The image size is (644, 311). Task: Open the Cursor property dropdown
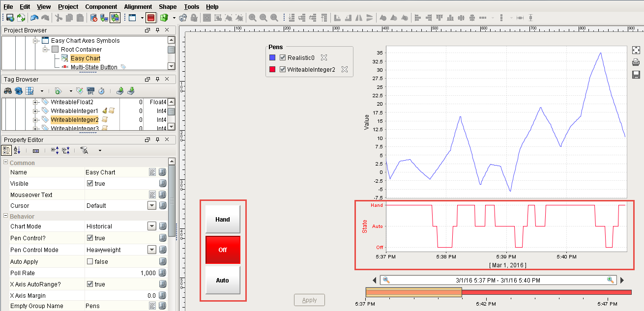(x=152, y=205)
